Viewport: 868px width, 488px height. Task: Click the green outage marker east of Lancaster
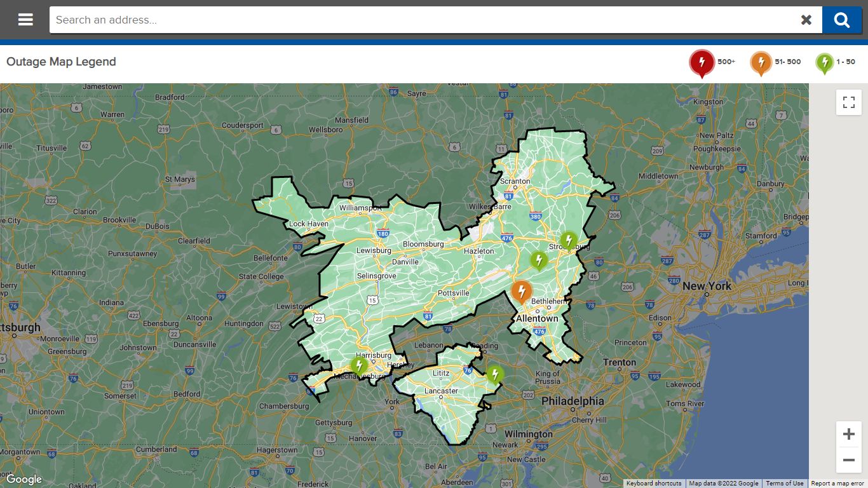(x=495, y=375)
